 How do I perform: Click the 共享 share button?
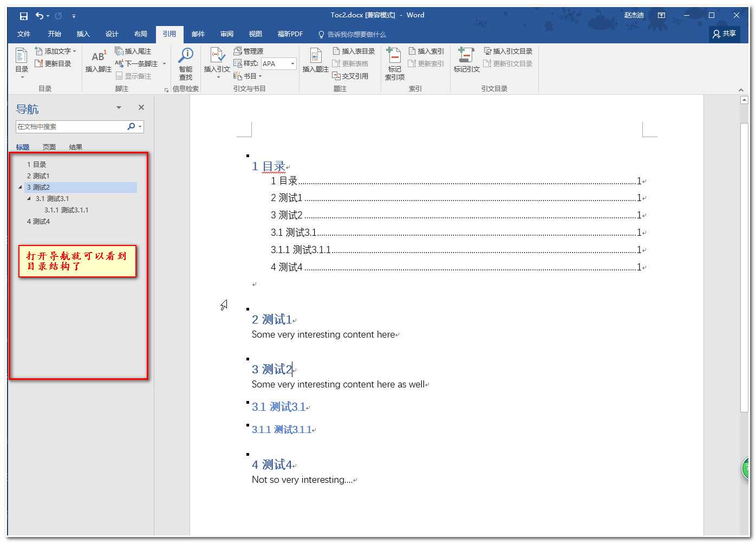point(725,34)
